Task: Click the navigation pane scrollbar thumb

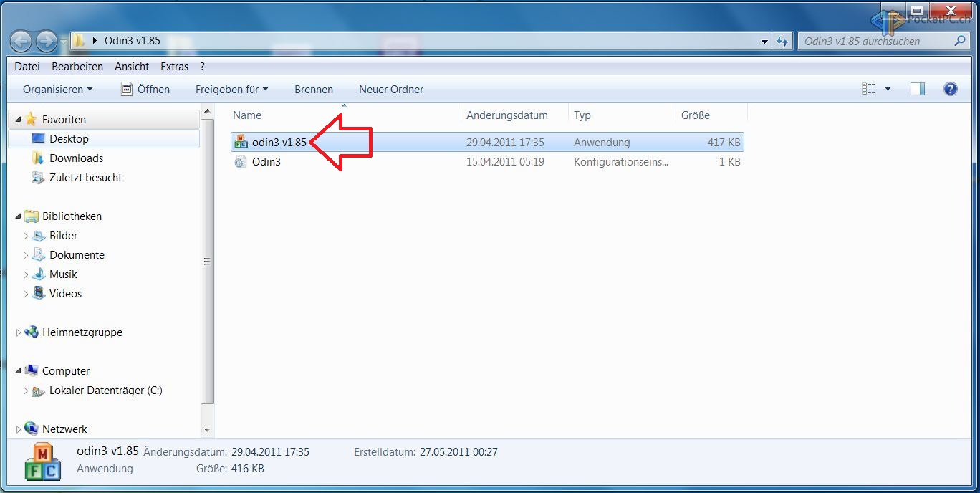Action: (208, 262)
